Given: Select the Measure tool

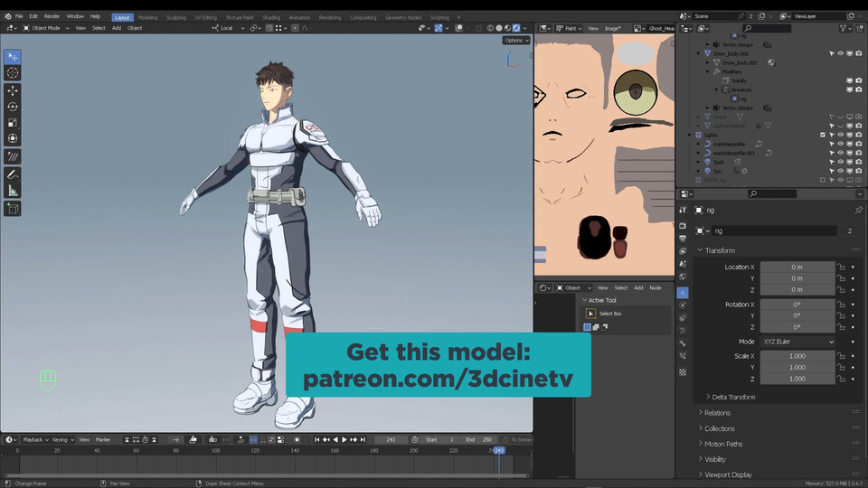Looking at the screenshot, I should click(12, 191).
